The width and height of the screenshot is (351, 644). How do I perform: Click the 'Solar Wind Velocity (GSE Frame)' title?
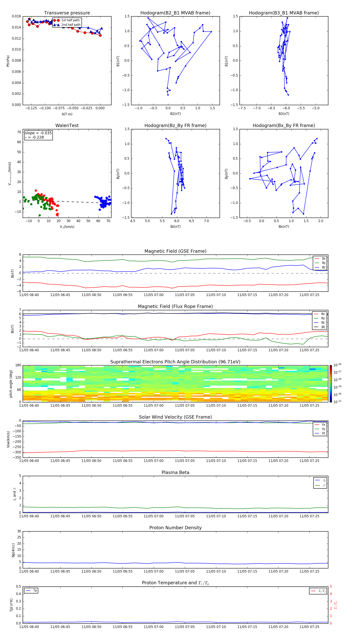click(x=175, y=417)
